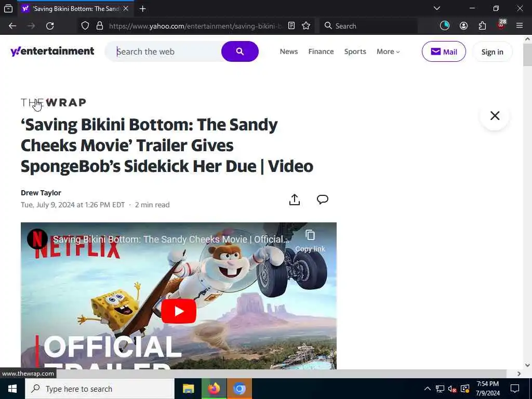This screenshot has height=399, width=532.
Task: Play the YouTube trailer video
Action: (179, 311)
